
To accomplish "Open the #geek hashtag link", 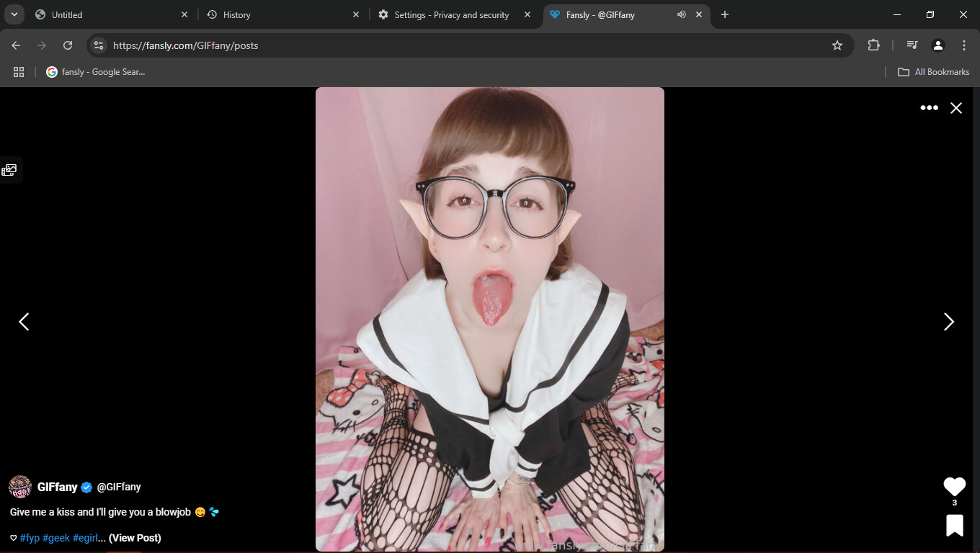I will click(x=56, y=538).
